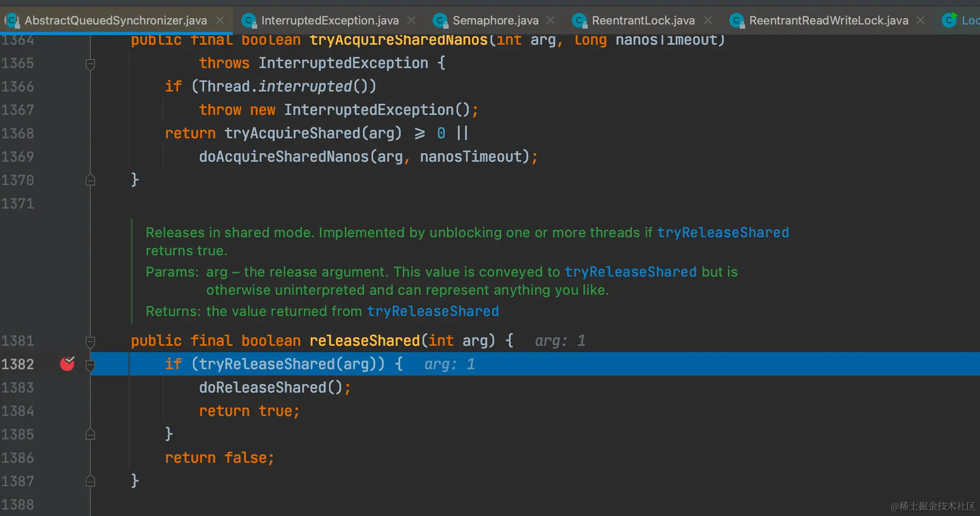
Task: Close the ReentrantReadWriteLock.java tab
Action: [920, 20]
